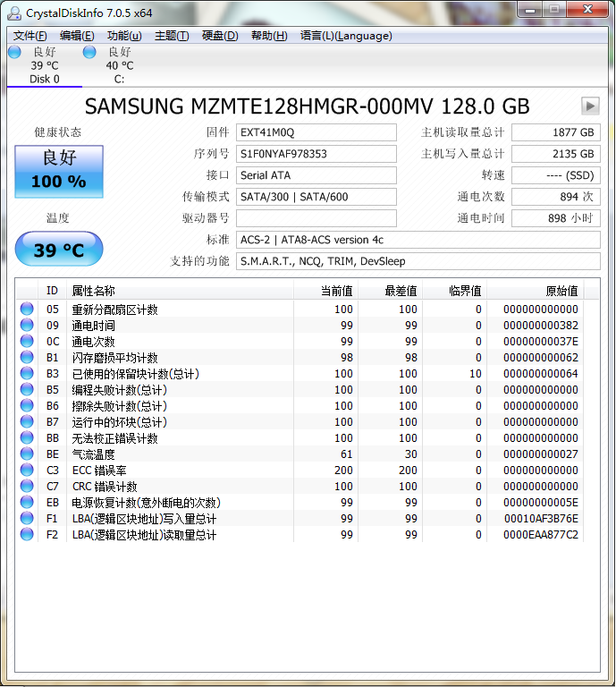Open the 语言(L)(Language) menu
Image resolution: width=616 pixels, height=687 pixels.
click(346, 36)
